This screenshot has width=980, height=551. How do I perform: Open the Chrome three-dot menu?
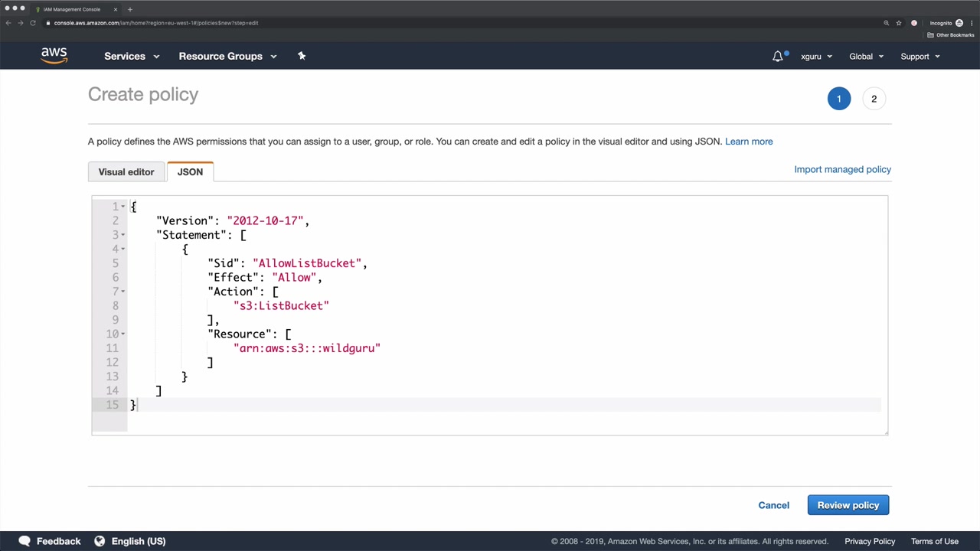(972, 23)
